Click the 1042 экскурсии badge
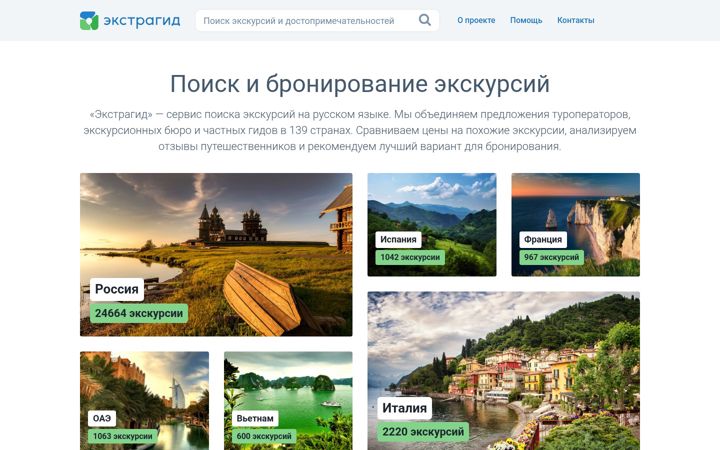 coord(410,257)
